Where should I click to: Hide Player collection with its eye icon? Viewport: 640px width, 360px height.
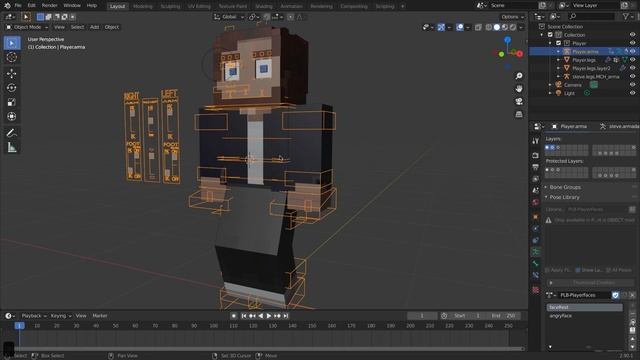632,43
